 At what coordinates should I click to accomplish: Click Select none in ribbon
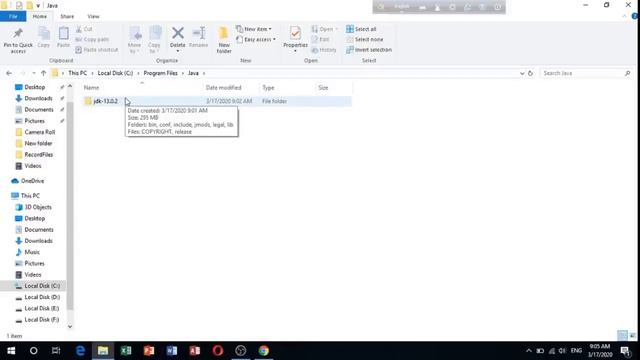(365, 39)
